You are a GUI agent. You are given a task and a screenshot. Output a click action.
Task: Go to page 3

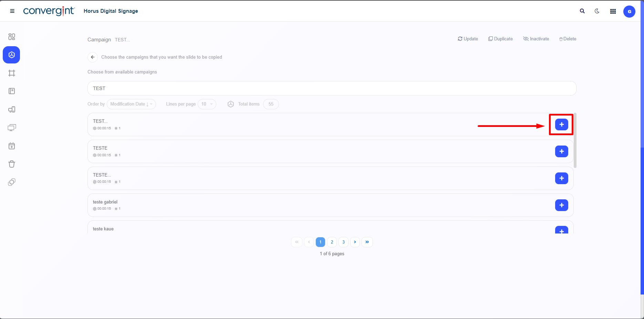[x=343, y=242]
